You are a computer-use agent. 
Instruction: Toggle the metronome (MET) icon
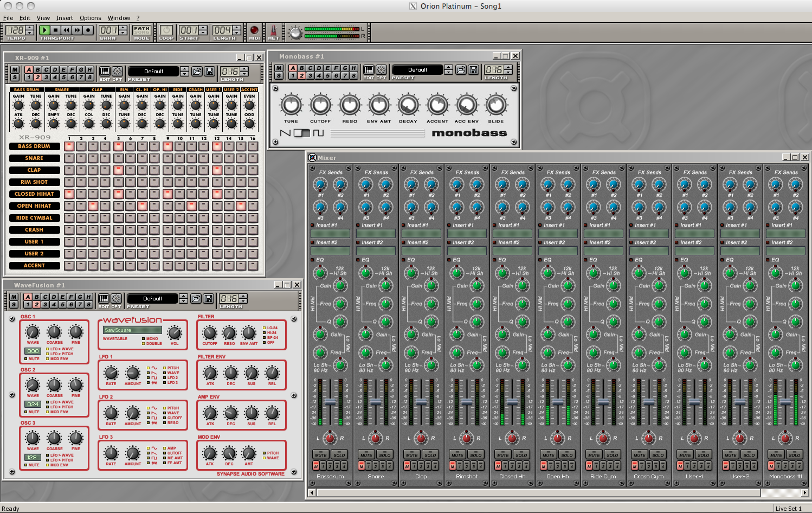pos(274,30)
